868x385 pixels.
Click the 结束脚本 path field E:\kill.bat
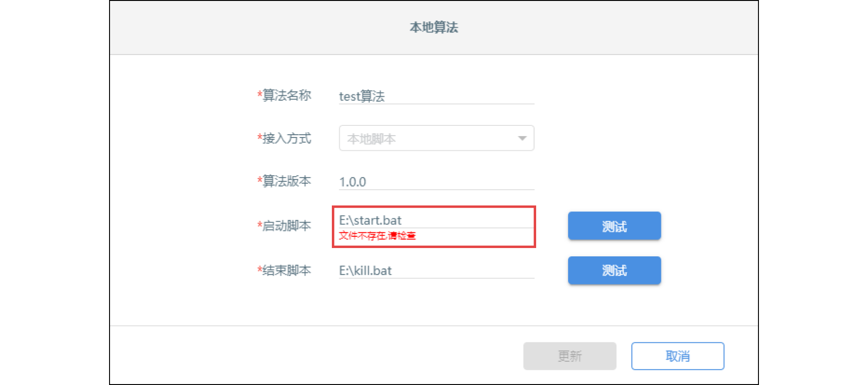[x=436, y=270]
